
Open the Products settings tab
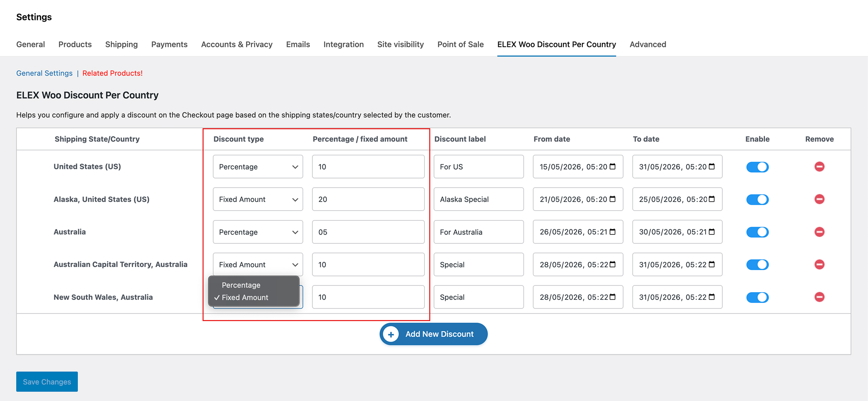coord(75,44)
